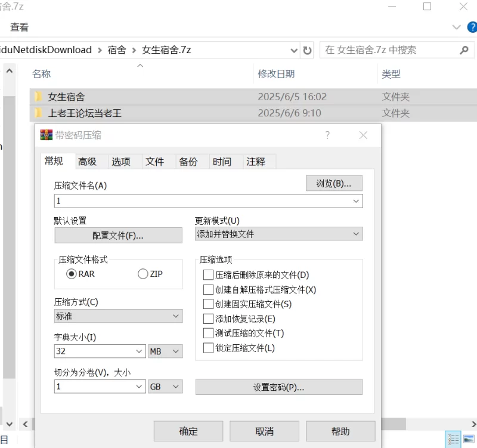Enable 添加恢复记录 option

tap(208, 319)
